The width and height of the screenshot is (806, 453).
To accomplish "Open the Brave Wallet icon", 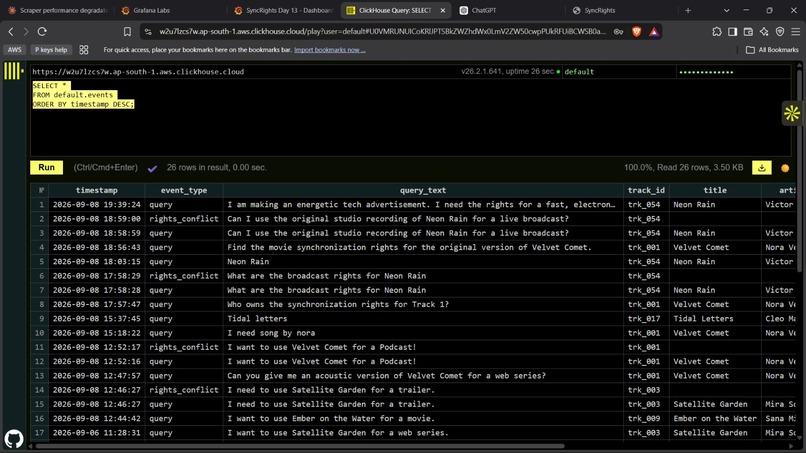I will 748,31.
